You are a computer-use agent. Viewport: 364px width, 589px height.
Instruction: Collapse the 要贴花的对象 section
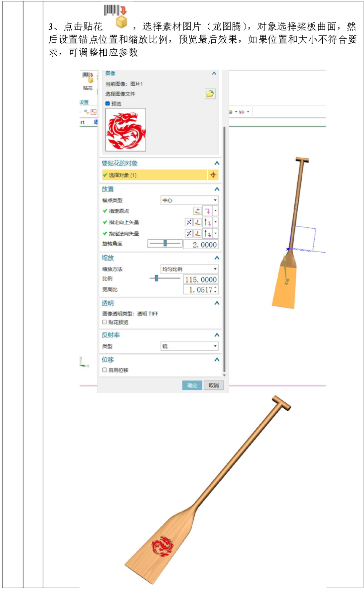217,163
